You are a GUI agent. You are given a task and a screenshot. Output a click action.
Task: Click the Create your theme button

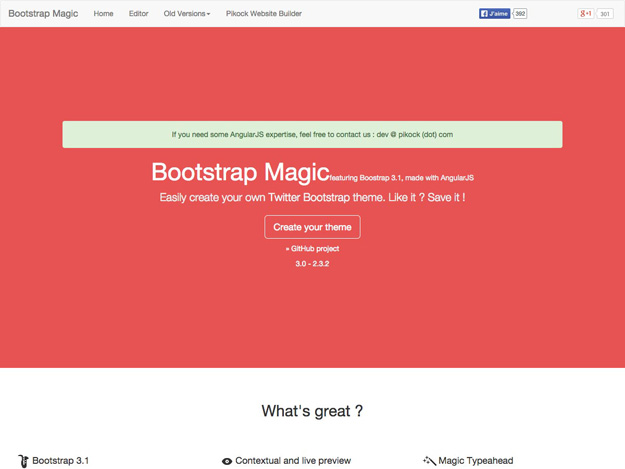[312, 227]
